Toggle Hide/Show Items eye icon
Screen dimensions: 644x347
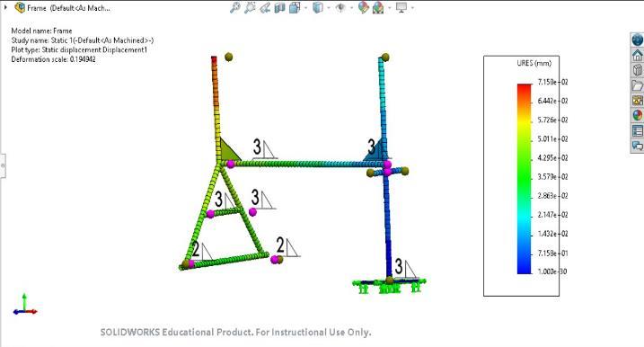click(340, 7)
